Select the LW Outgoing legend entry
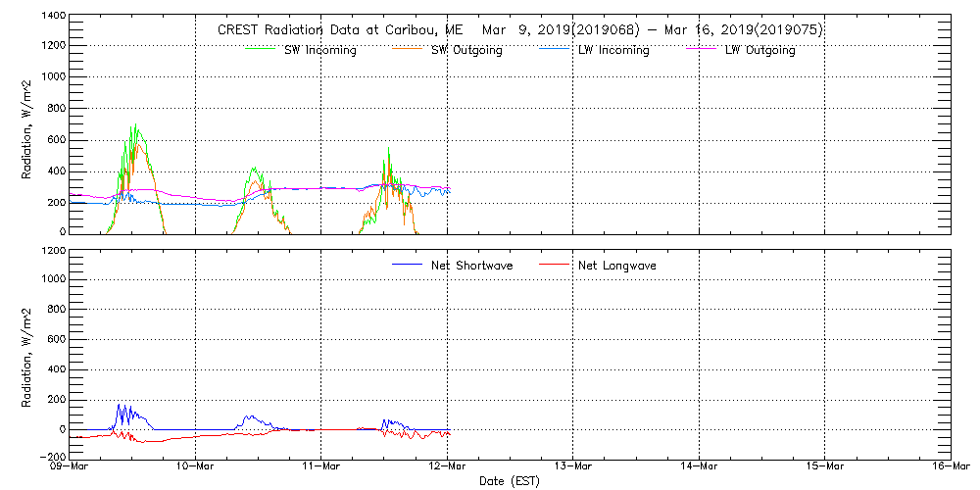The height and width of the screenshot is (490, 980). coord(759,50)
